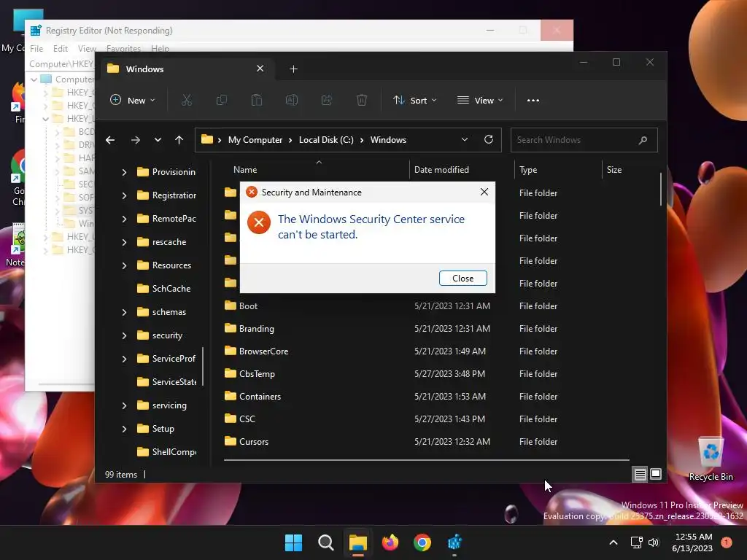Viewport: 747px width, 560px height.
Task: Open the Sort dropdown
Action: [414, 101]
